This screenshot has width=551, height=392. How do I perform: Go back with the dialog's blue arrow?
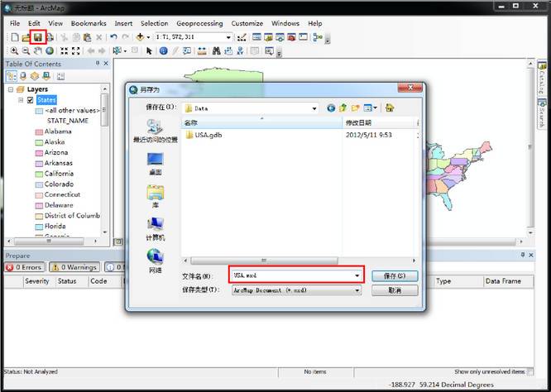point(331,108)
